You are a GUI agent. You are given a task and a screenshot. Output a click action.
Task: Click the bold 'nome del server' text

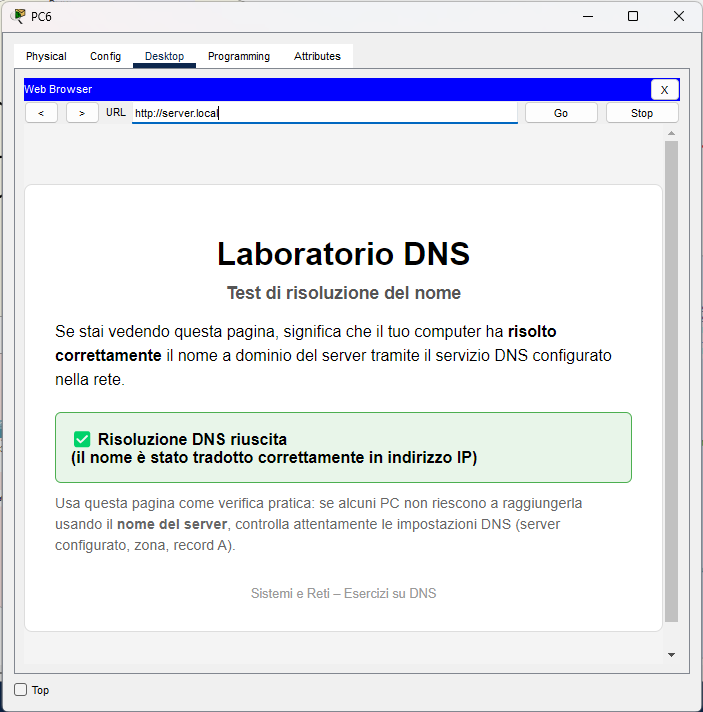click(x=172, y=524)
